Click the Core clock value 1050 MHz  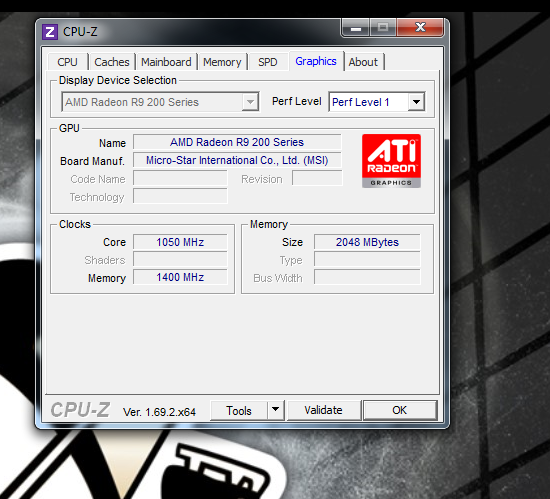pyautogui.click(x=180, y=242)
